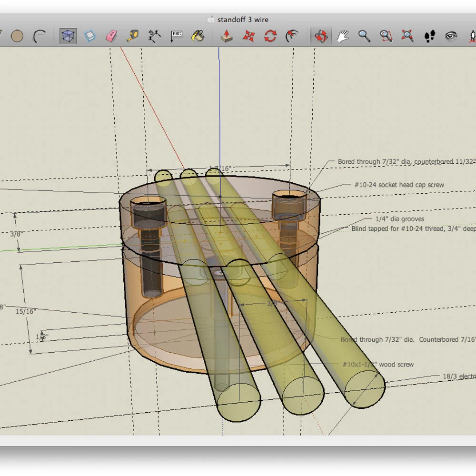The width and height of the screenshot is (476, 476).
Task: Click the Make Component cube icon
Action: (x=68, y=37)
